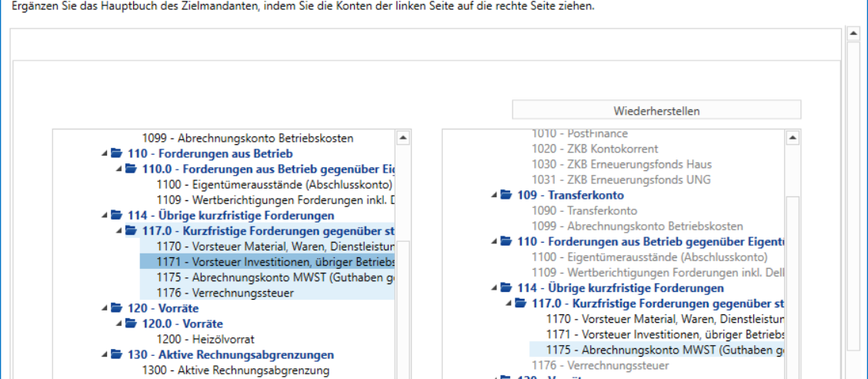The image size is (868, 379).
Task: Select 1031 - ZKB Erneuerungsfonds UNG
Action: (621, 180)
